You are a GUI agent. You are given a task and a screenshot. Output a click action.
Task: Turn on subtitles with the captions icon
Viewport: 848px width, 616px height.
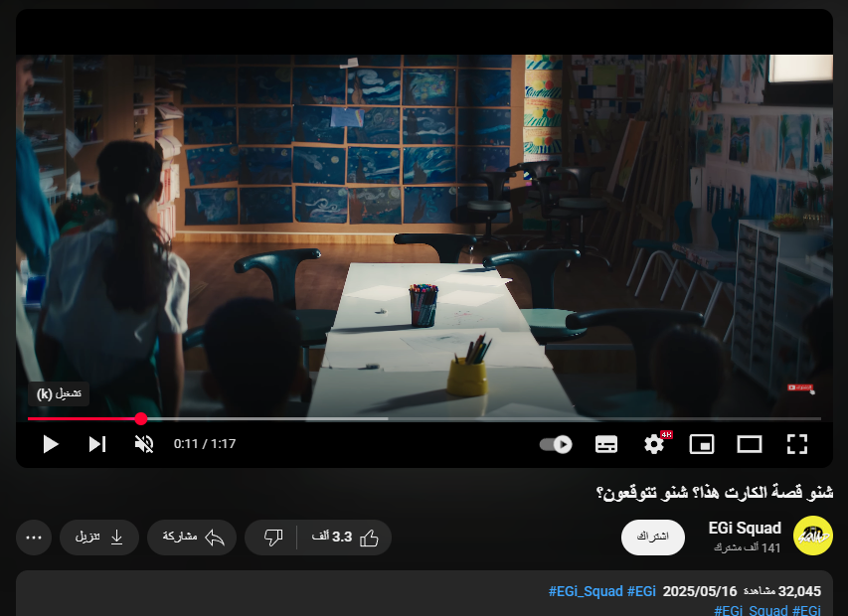point(606,444)
